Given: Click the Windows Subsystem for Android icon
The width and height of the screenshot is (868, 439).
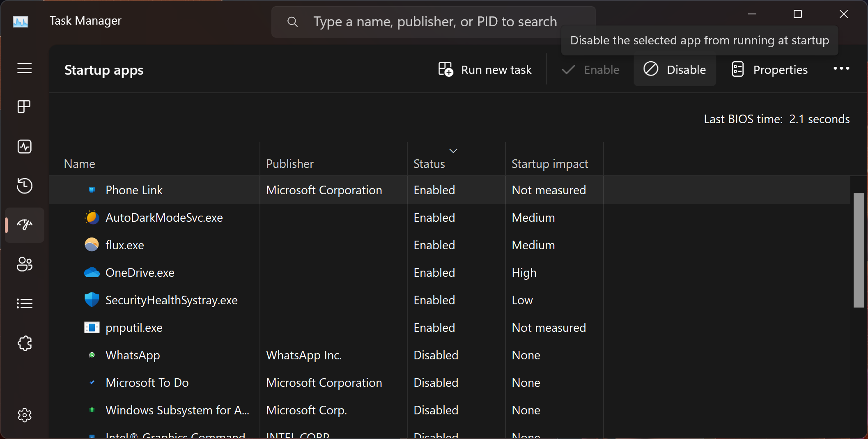Looking at the screenshot, I should 92,410.
